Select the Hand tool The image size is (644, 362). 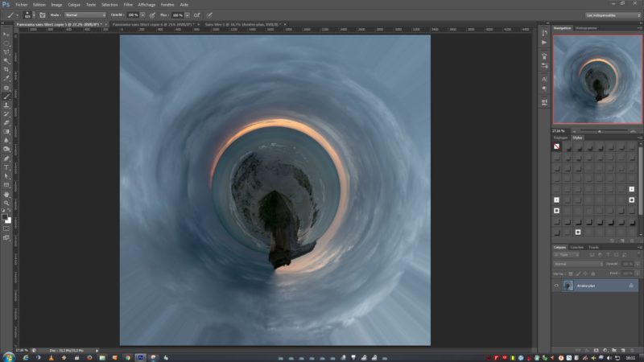(x=6, y=194)
